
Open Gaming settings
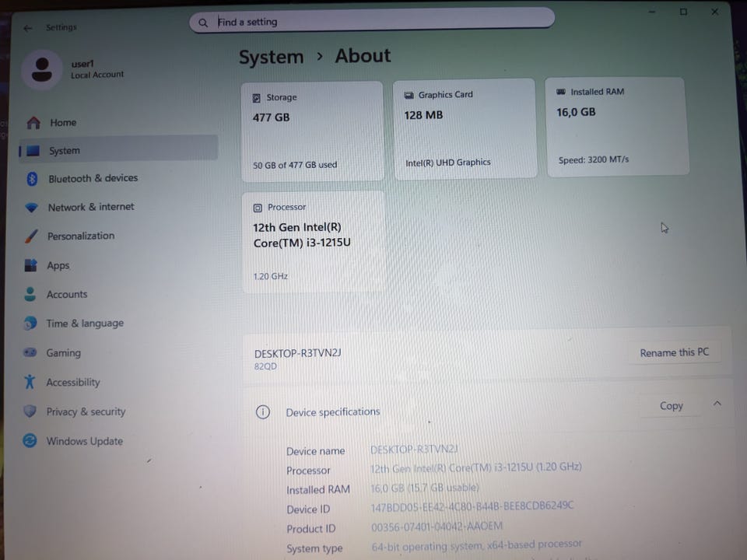pyautogui.click(x=118, y=353)
